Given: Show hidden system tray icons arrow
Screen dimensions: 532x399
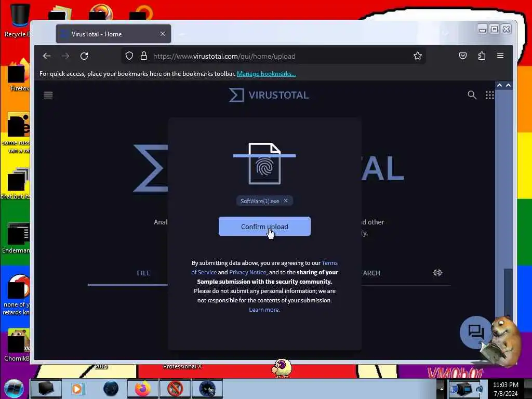Looking at the screenshot, I should [442, 389].
